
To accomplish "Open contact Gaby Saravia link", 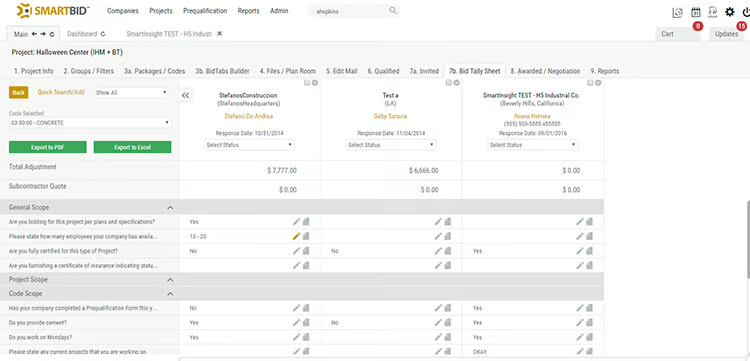I will point(391,116).
